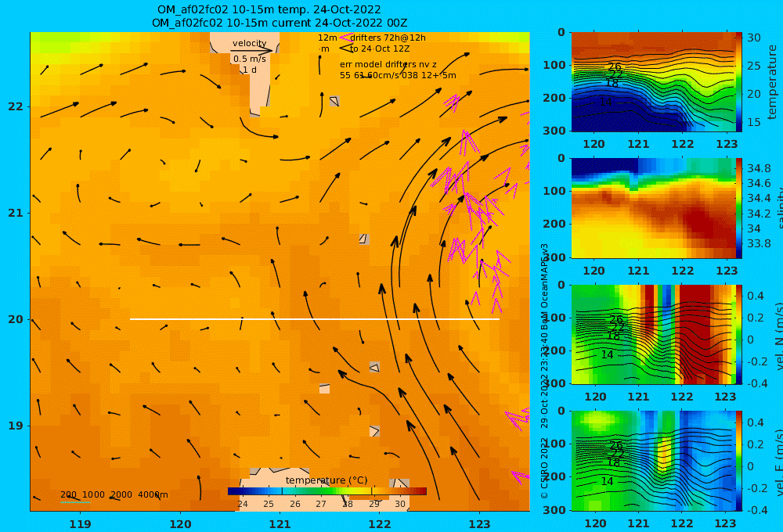Viewport: 783px width, 532px height.
Task: Click the salinity section's vertical colorbar
Action: point(738,208)
